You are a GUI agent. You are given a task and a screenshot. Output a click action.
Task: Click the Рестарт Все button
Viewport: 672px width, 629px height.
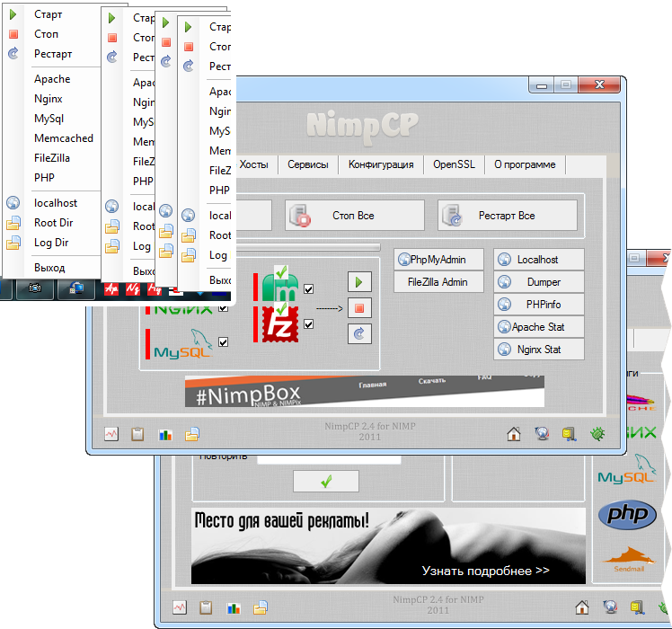point(507,216)
